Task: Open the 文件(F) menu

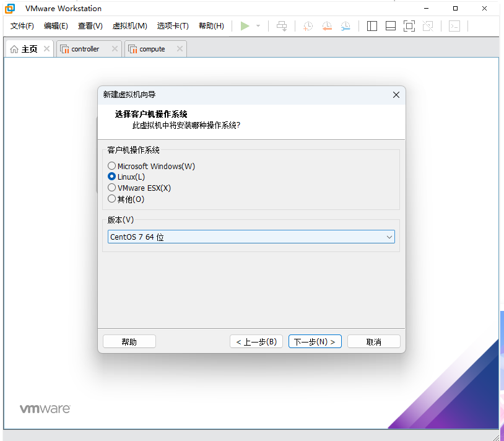Action: coord(22,26)
